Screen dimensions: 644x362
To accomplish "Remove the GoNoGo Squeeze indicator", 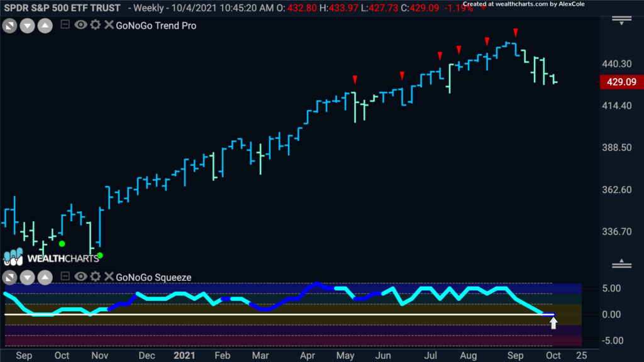I will tap(109, 277).
